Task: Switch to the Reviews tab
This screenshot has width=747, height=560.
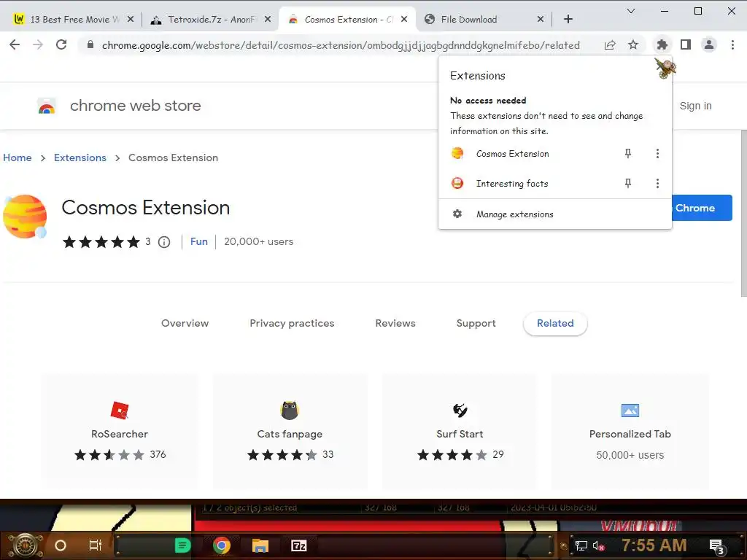Action: point(395,323)
